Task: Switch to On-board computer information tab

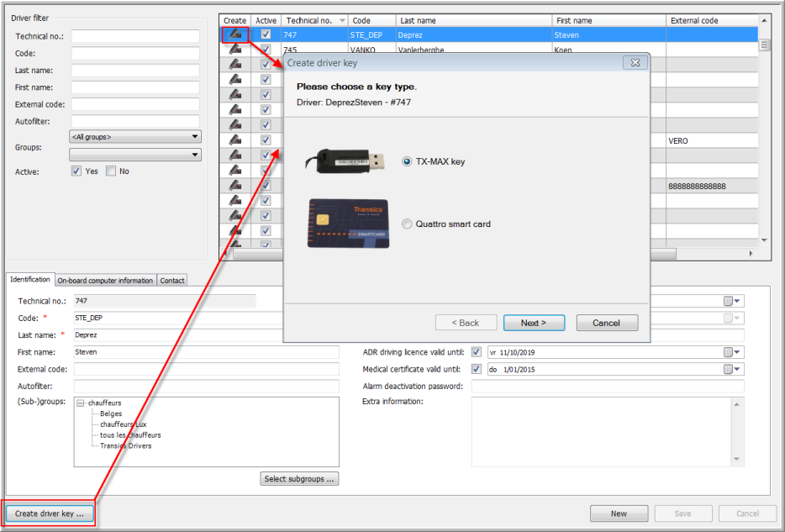Action: click(105, 281)
